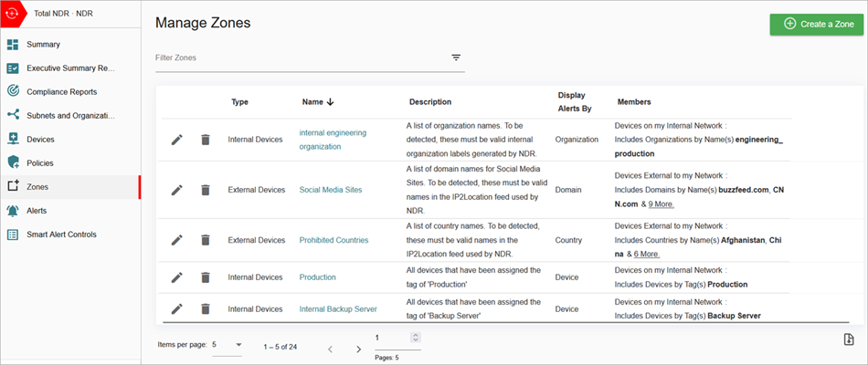Click the Devices monitor icon
The height and width of the screenshot is (365, 868).
pos(13,140)
